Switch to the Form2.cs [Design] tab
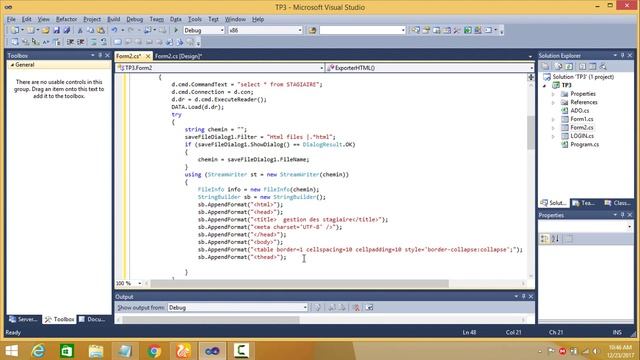Viewport: 640px width, 360px height. [x=178, y=56]
